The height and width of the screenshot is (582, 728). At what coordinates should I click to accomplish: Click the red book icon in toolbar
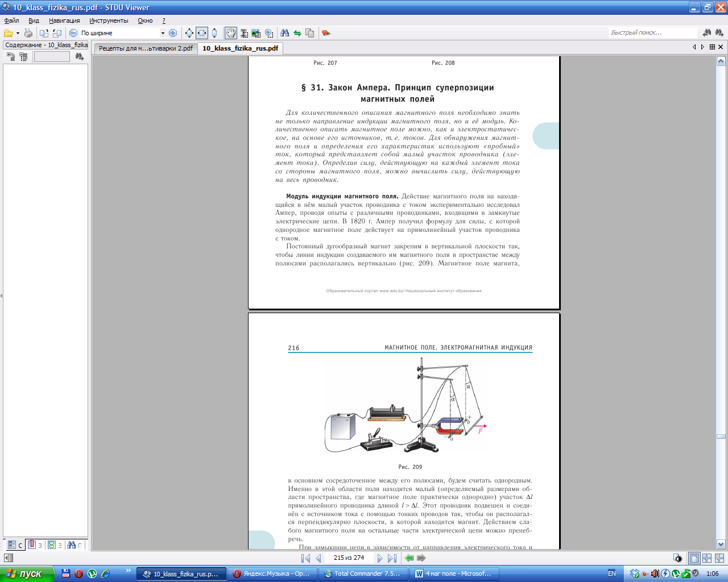click(326, 33)
